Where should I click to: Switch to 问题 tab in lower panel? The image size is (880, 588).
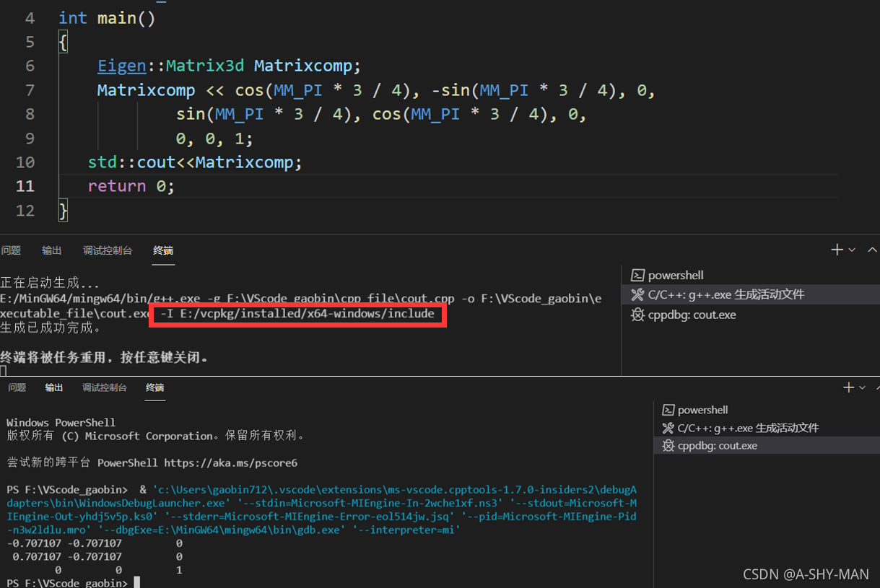click(x=17, y=387)
